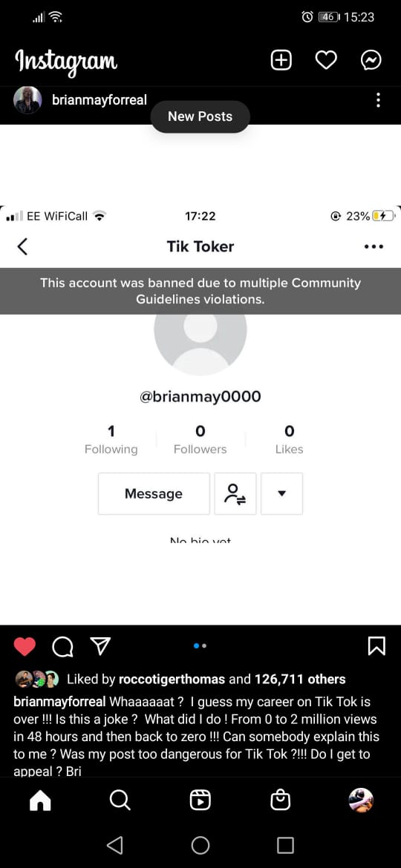Tap the carousel page indicator dots
Image resolution: width=401 pixels, height=868 pixels.
(x=200, y=645)
